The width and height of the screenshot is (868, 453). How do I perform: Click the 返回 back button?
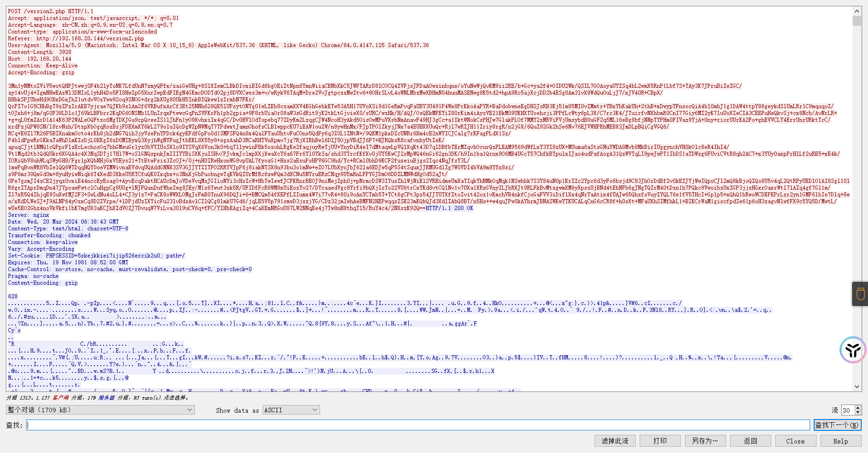(750, 441)
